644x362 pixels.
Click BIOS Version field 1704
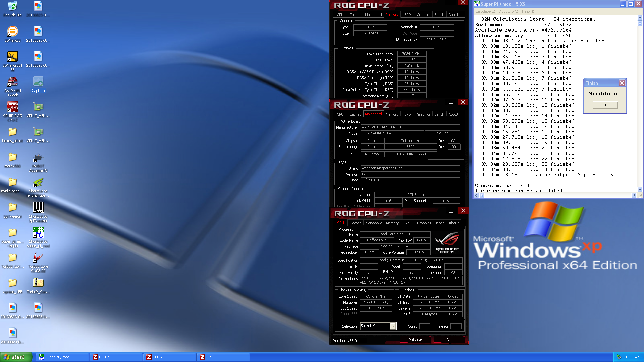[410, 174]
